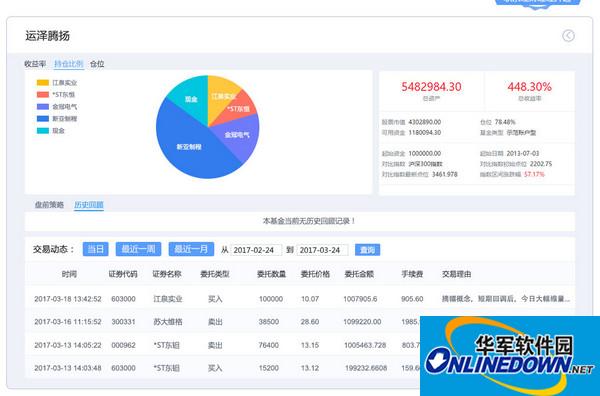Viewport: 600px width, 396px height.
Task: Click the total assets value 5482984.30
Action: [x=431, y=87]
